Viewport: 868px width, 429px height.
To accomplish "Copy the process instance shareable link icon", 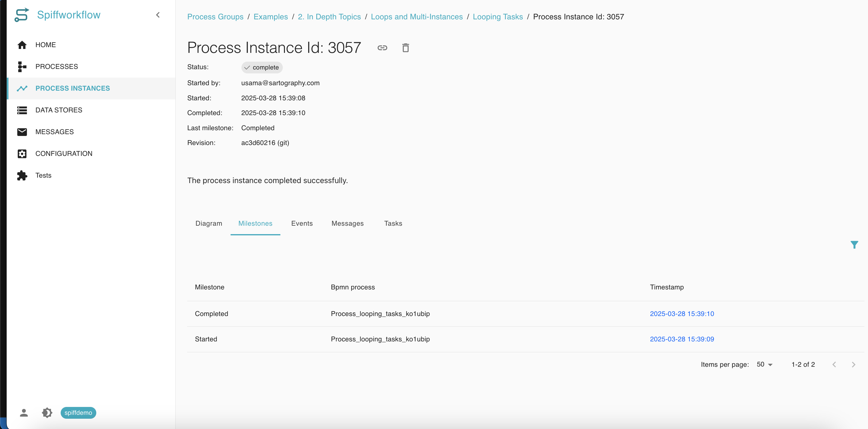I will [x=382, y=48].
